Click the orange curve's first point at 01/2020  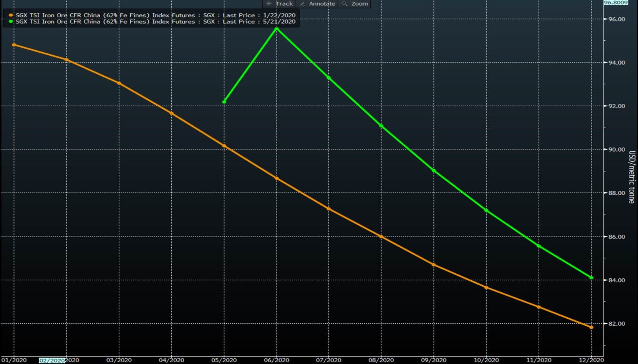click(14, 45)
